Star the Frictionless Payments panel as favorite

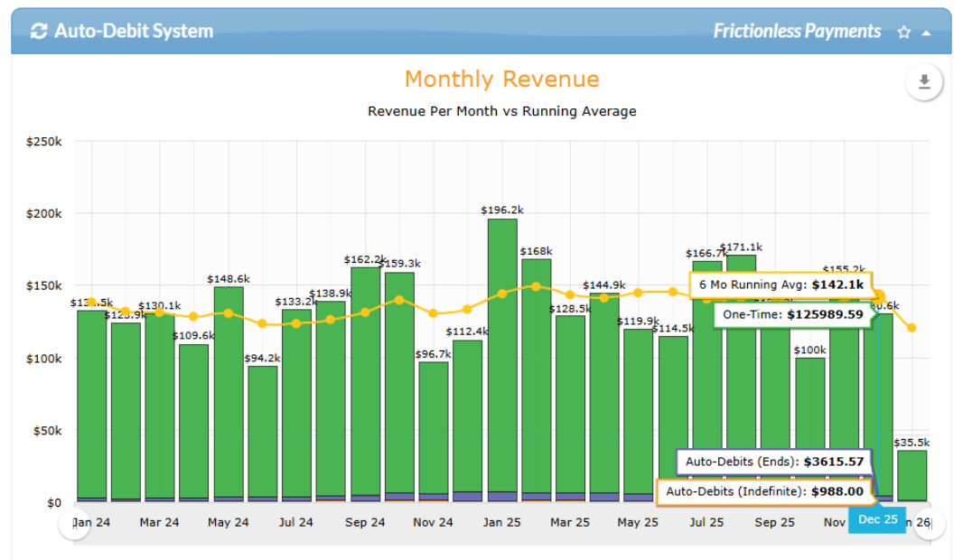tap(903, 32)
